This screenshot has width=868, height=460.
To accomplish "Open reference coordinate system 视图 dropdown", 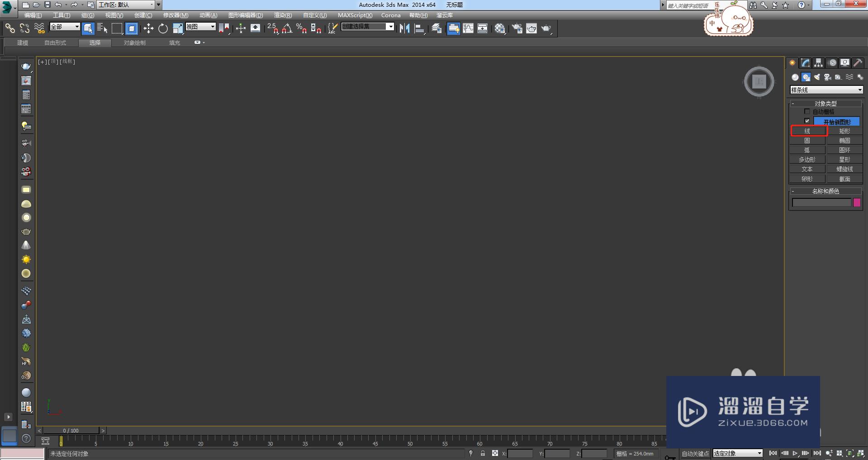I will click(x=200, y=27).
